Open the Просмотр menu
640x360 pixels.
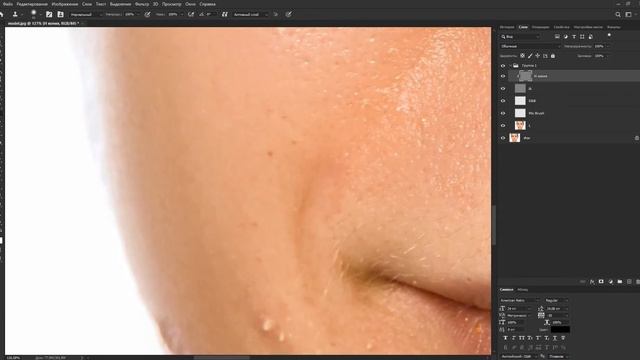[x=172, y=4]
